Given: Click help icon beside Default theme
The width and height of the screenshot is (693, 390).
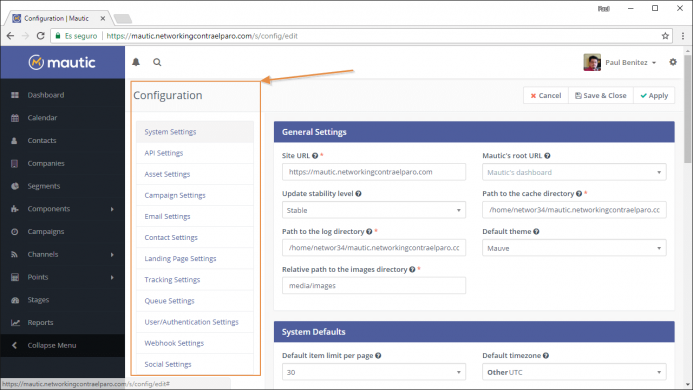Looking at the screenshot, I should [536, 231].
